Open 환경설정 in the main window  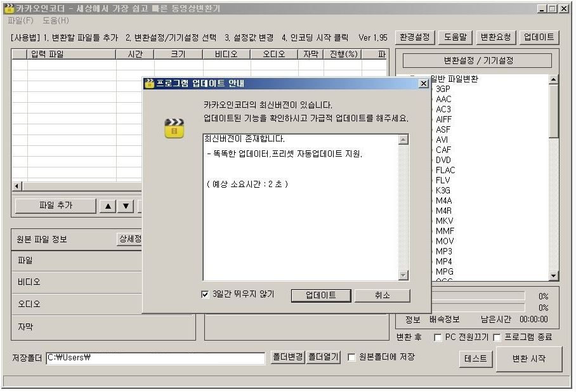[415, 37]
